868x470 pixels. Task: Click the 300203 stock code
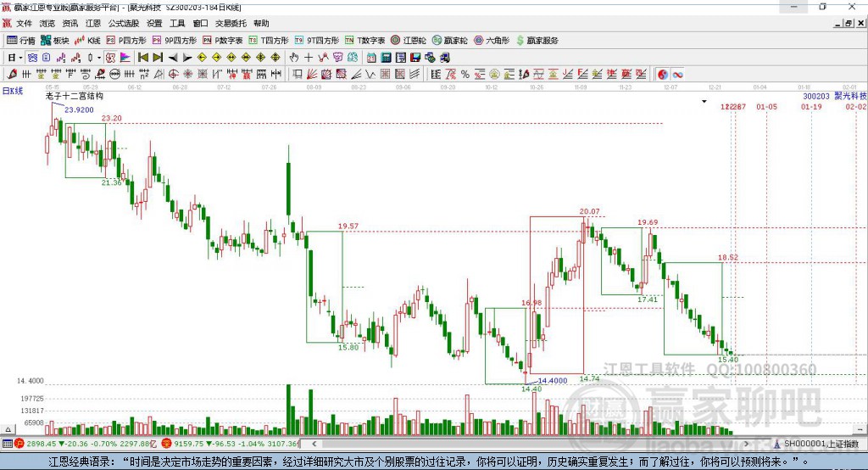pos(816,96)
